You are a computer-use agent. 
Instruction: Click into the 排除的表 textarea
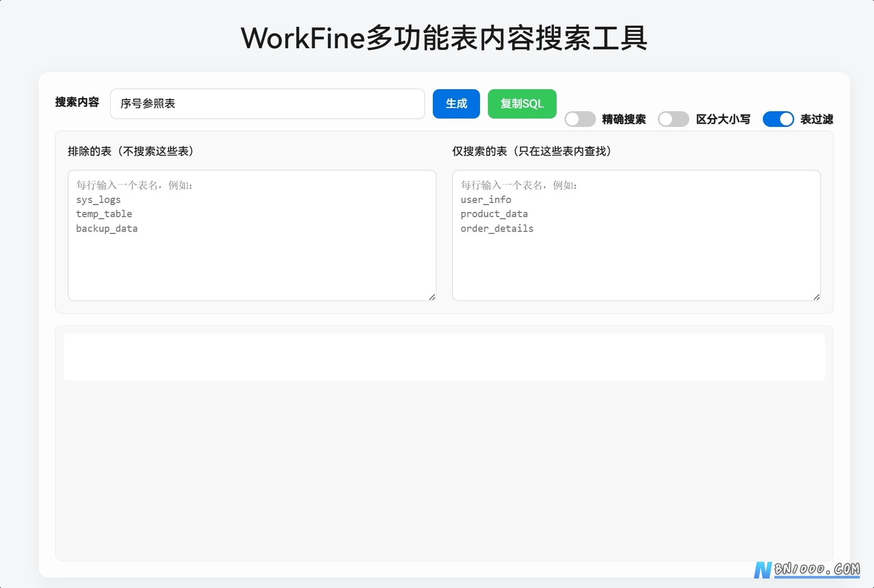(252, 236)
